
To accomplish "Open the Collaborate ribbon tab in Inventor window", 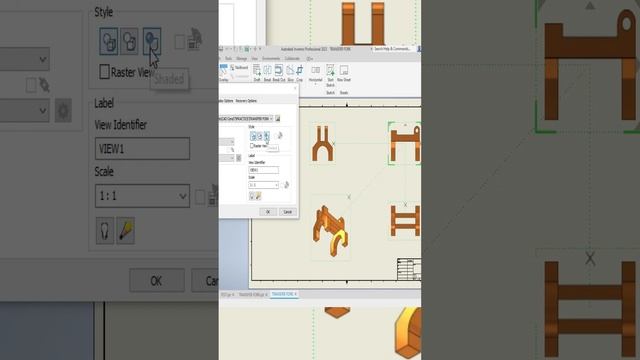I will [292, 58].
